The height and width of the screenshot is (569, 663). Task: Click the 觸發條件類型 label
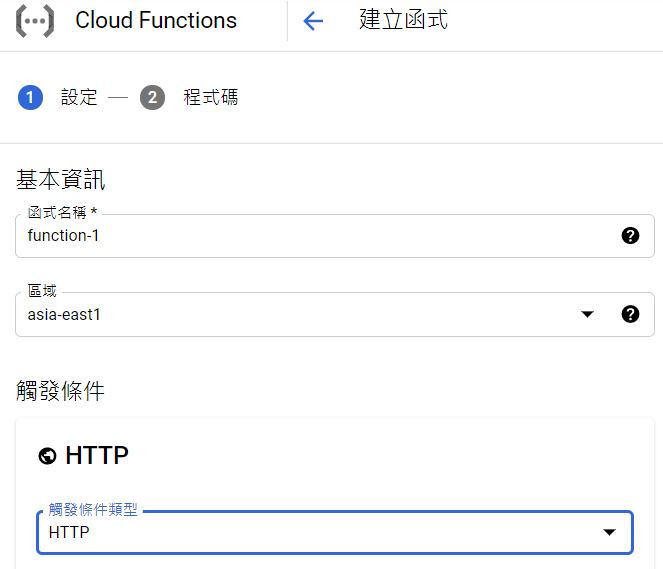pyautogui.click(x=93, y=510)
